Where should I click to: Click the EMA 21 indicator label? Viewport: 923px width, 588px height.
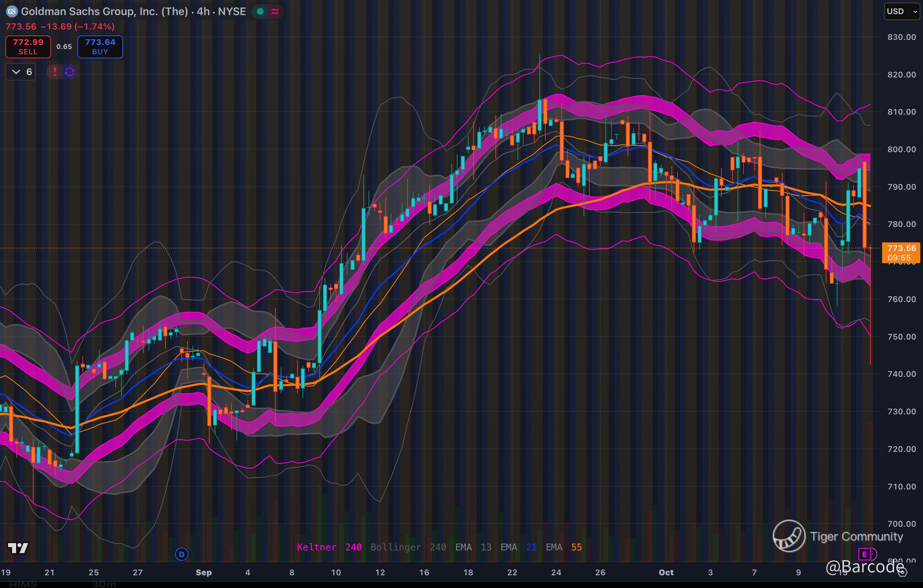(518, 547)
